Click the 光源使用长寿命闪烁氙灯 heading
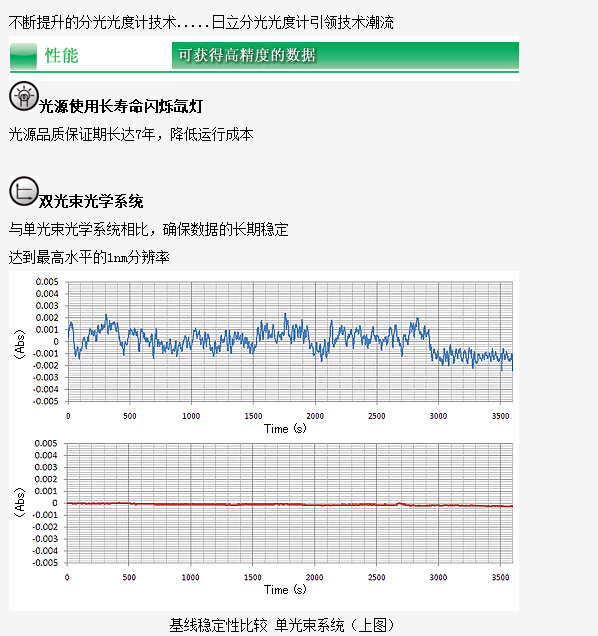The image size is (598, 636). pyautogui.click(x=120, y=107)
